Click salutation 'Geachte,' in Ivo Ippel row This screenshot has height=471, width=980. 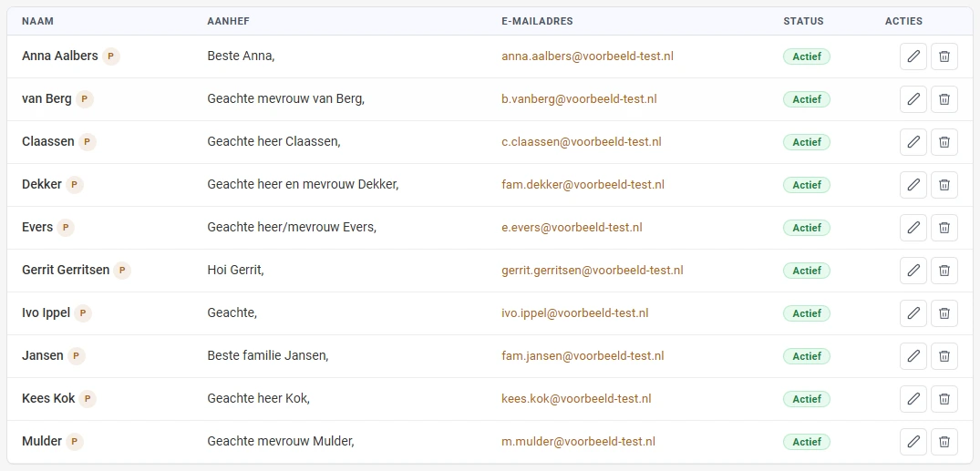[232, 313]
